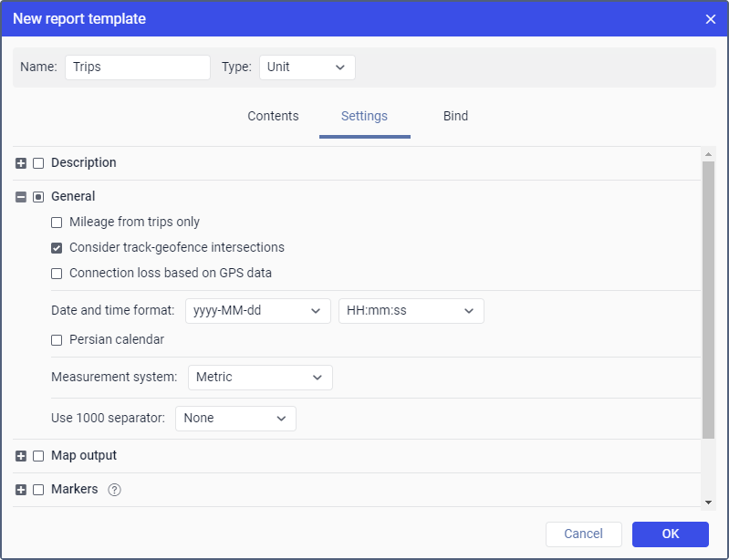Enable the Persian calendar option
Image resolution: width=729 pixels, height=560 pixels.
coord(57,339)
